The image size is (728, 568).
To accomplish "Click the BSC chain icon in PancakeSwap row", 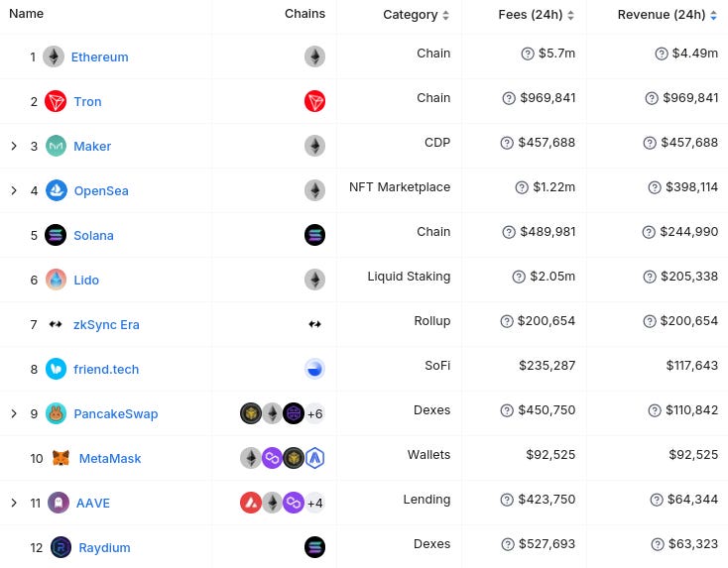I will (x=251, y=413).
